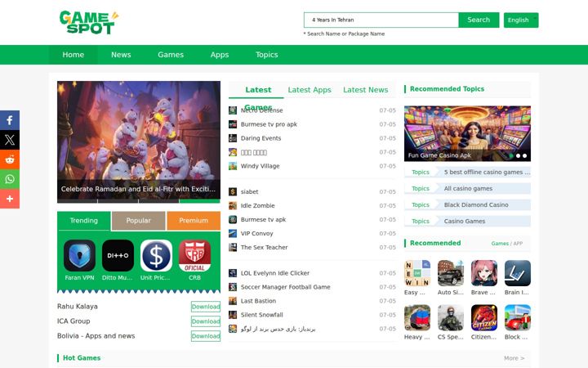Select the APP filter in Recommended
Viewport: 588px width, 368px height.
point(518,244)
